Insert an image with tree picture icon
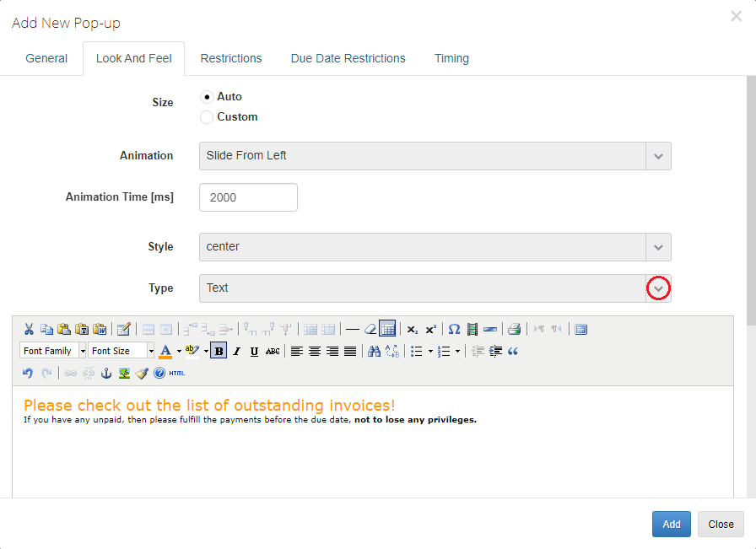 tap(124, 373)
